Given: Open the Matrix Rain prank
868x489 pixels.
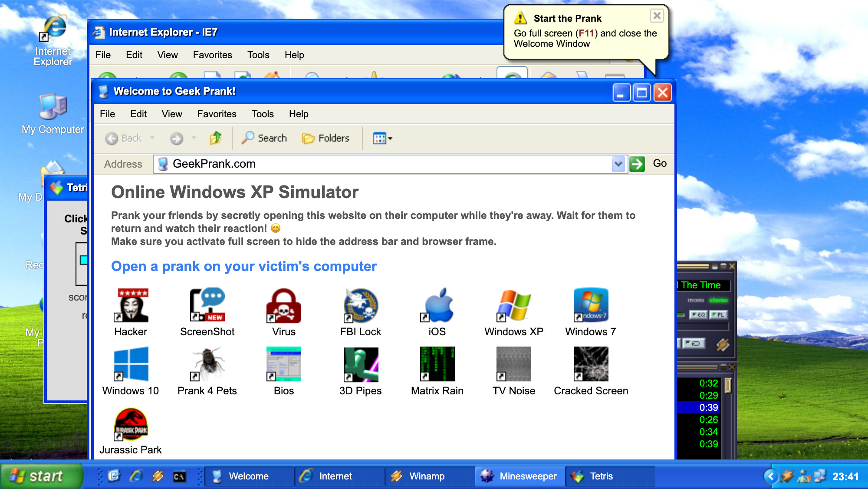Looking at the screenshot, I should click(437, 364).
